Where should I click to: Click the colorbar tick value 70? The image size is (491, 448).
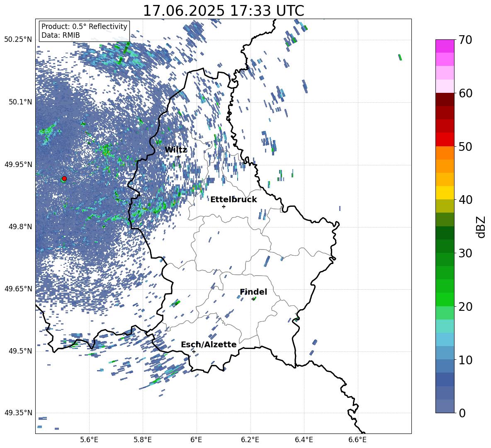tap(466, 40)
